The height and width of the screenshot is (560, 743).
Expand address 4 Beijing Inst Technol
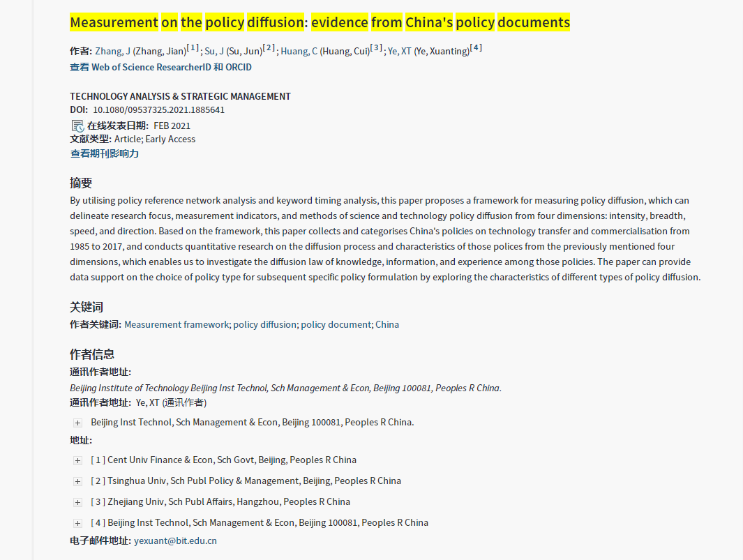(77, 523)
